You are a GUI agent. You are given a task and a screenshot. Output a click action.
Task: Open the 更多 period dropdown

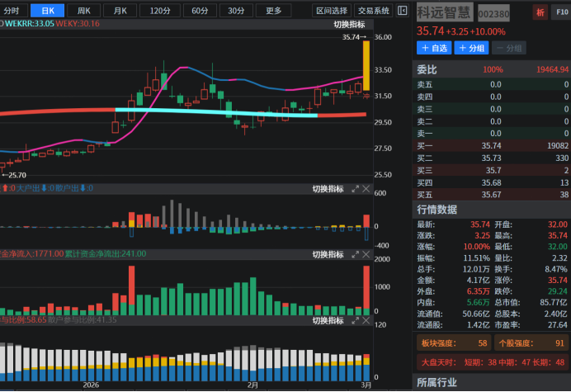pos(273,11)
